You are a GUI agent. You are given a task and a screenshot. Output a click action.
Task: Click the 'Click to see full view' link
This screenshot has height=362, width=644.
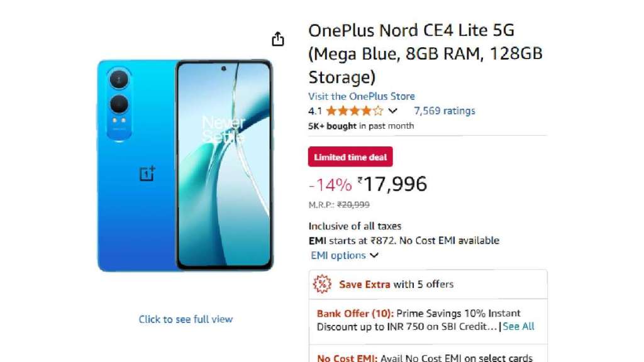[186, 319]
